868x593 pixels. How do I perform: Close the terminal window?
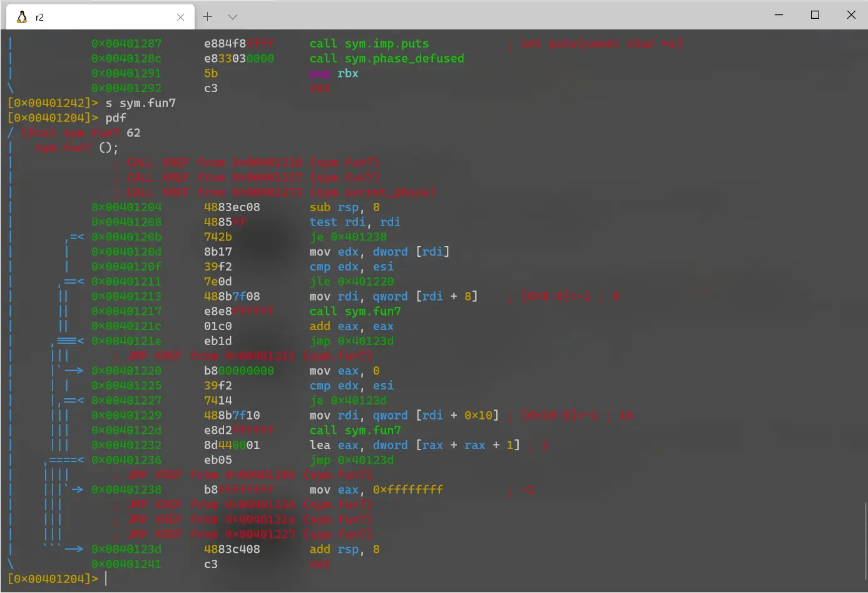(851, 15)
